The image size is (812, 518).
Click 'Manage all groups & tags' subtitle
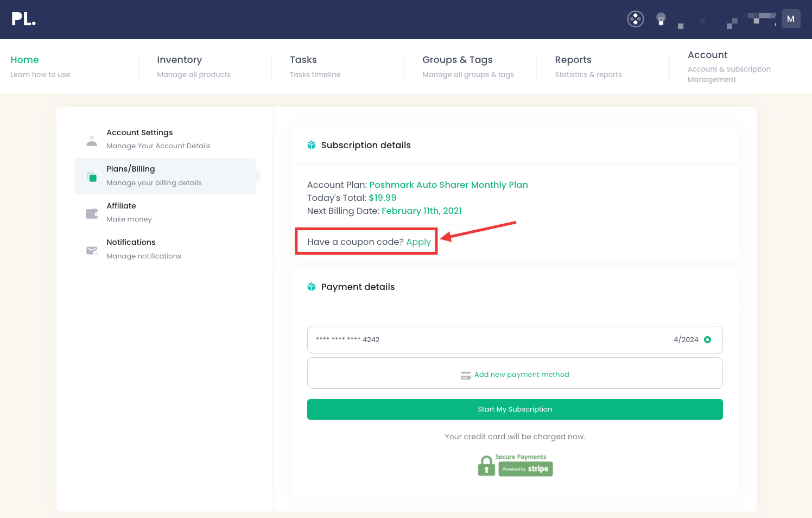point(468,74)
